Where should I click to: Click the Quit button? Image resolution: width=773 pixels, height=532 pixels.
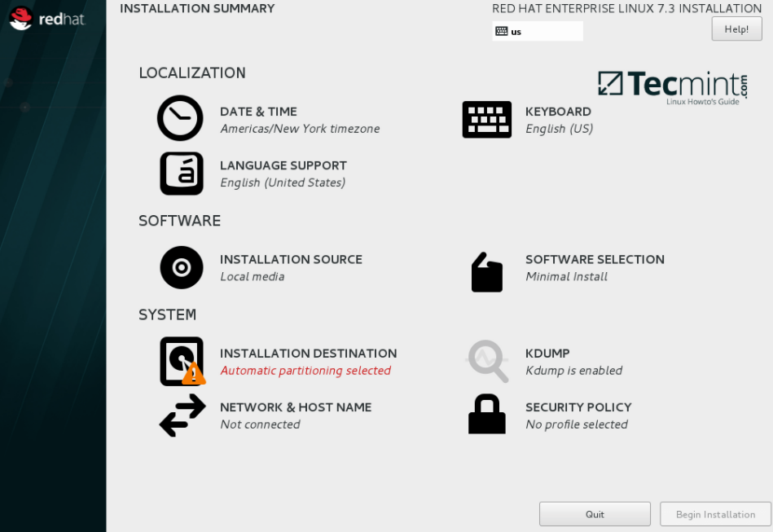pyautogui.click(x=595, y=514)
